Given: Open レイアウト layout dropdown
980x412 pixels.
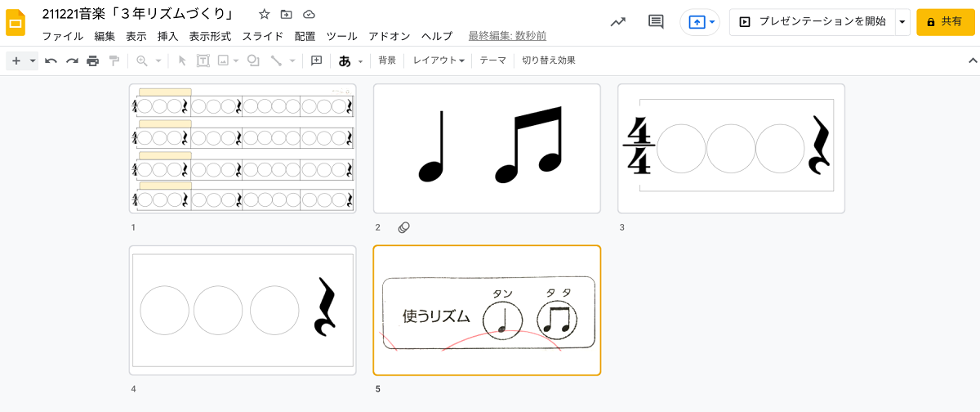Looking at the screenshot, I should tap(439, 60).
